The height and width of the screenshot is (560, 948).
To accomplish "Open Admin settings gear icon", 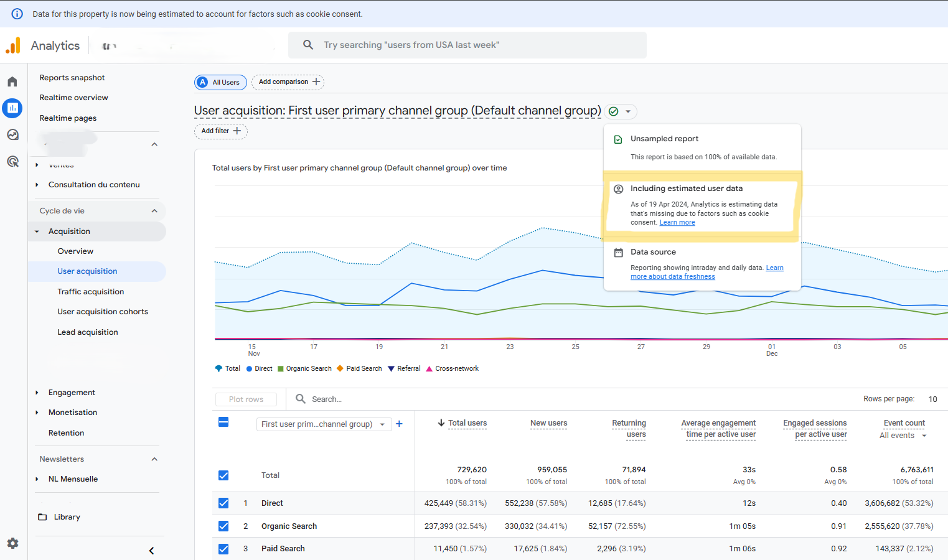I will [x=12, y=543].
